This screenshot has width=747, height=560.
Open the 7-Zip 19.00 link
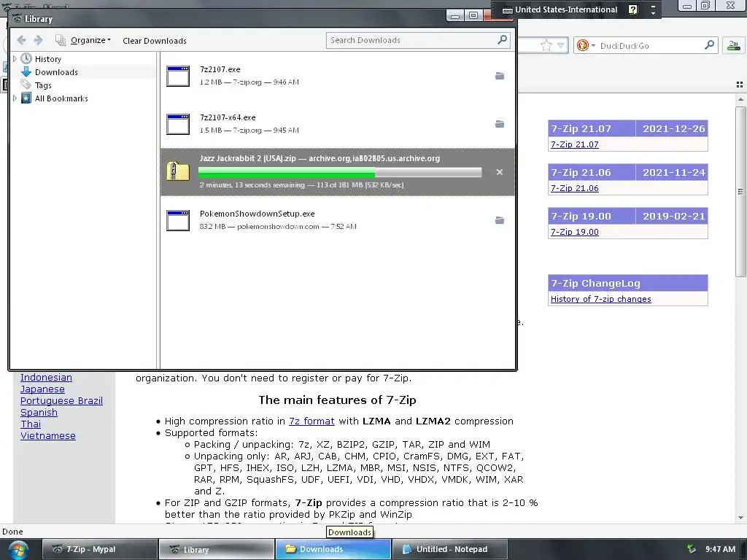coord(575,232)
